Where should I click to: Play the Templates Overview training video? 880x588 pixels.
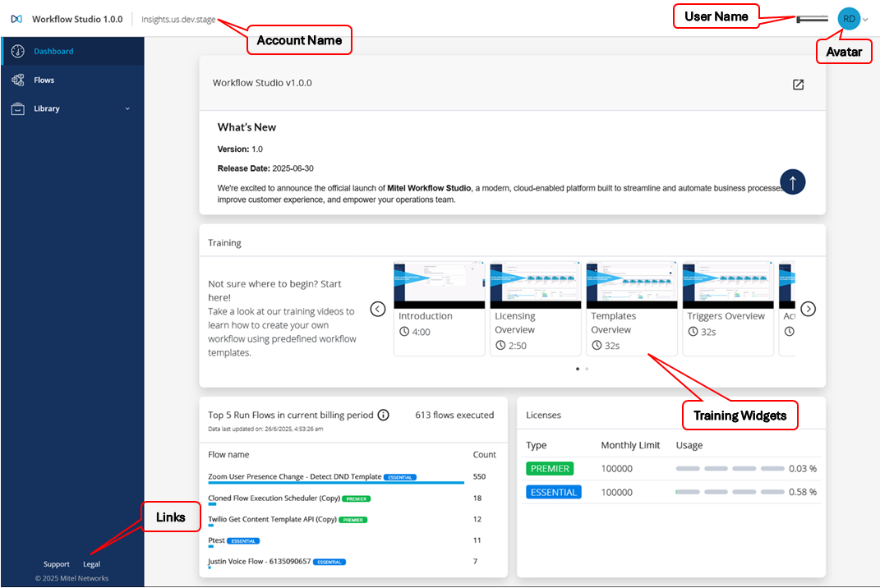tap(631, 284)
